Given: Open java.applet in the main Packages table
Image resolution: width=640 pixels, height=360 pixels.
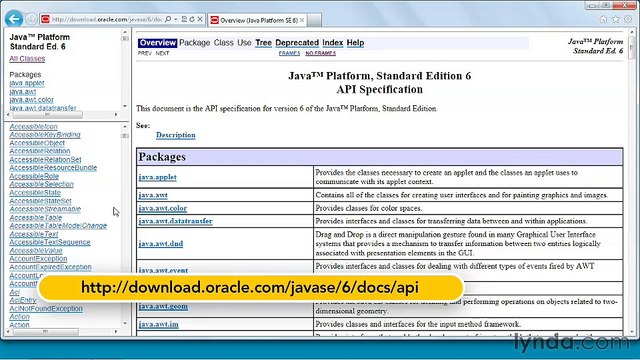Looking at the screenshot, I should (158, 177).
